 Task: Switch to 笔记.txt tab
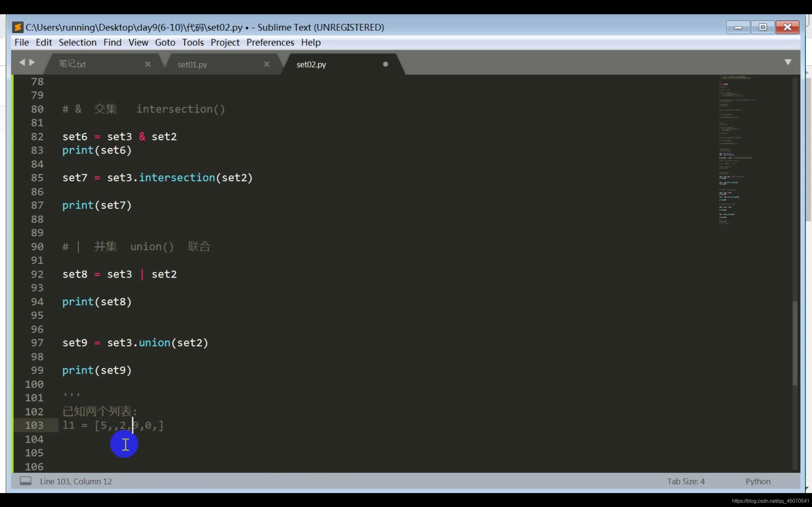point(72,64)
